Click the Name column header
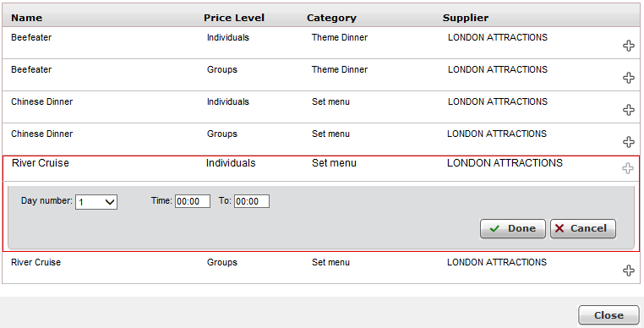The height and width of the screenshot is (328, 644). [27, 18]
